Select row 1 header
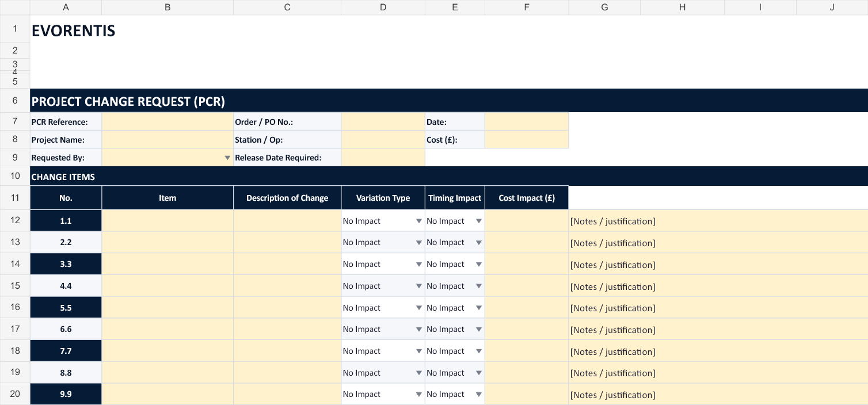The width and height of the screenshot is (868, 405). (15, 29)
